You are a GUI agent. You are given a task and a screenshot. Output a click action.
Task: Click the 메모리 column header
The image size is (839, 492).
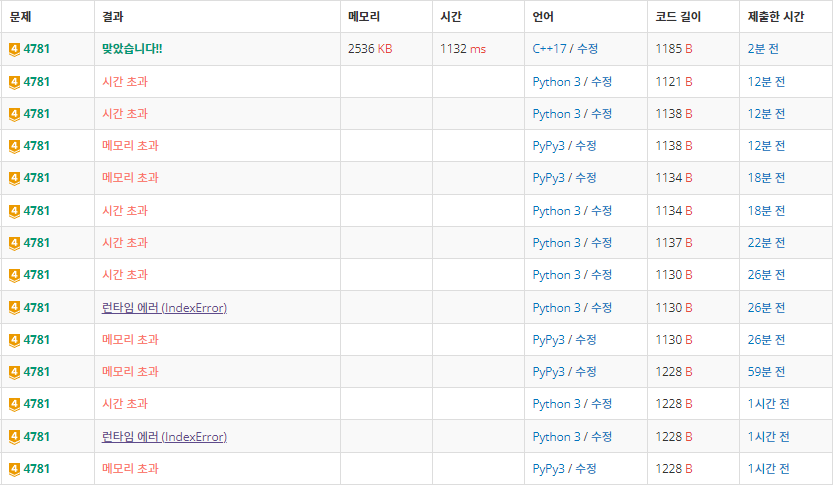(x=364, y=17)
